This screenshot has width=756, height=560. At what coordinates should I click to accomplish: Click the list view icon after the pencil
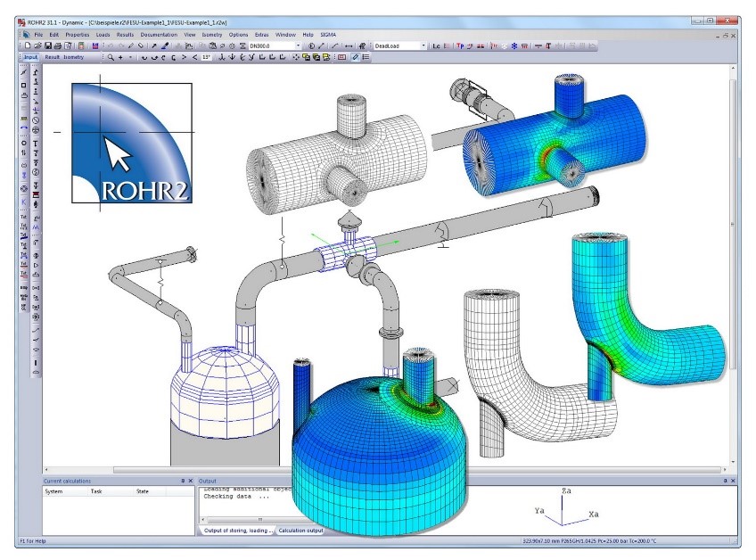[x=366, y=57]
